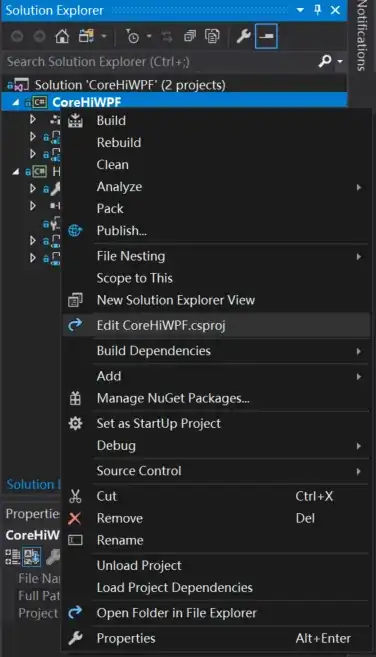Toggle the pin auto-hide icon in title bar

(317, 10)
